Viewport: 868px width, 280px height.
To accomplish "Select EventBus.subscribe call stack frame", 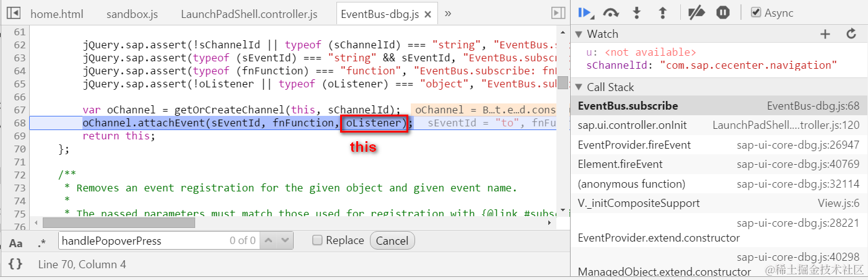I will [719, 106].
